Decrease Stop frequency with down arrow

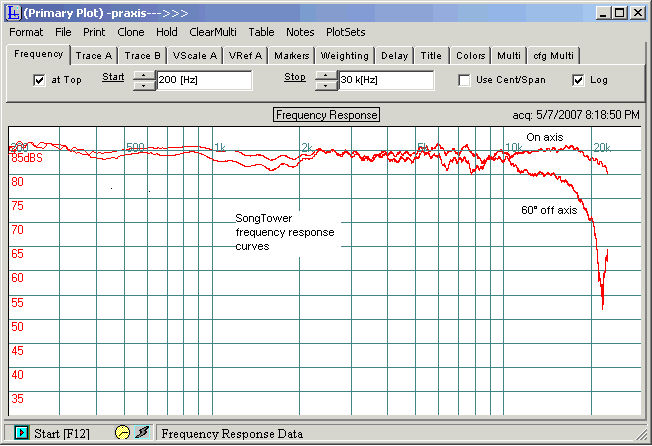(x=326, y=85)
